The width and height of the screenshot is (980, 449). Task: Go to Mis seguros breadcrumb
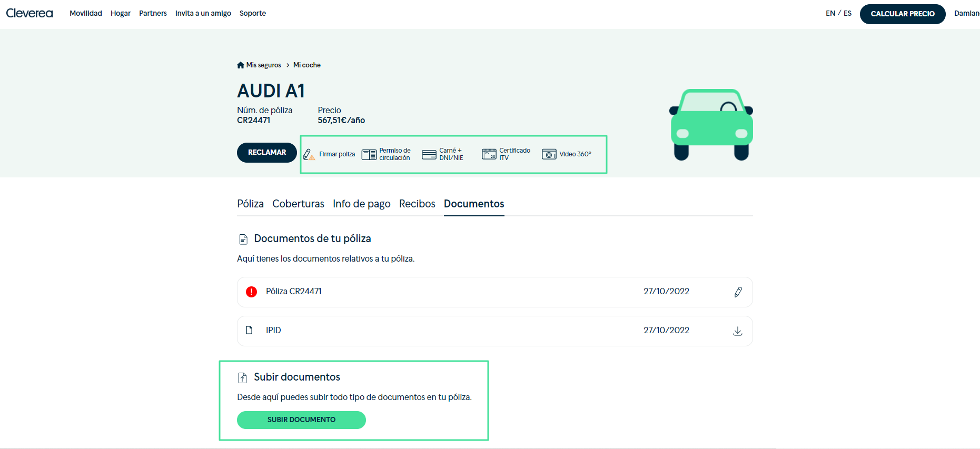pos(264,65)
